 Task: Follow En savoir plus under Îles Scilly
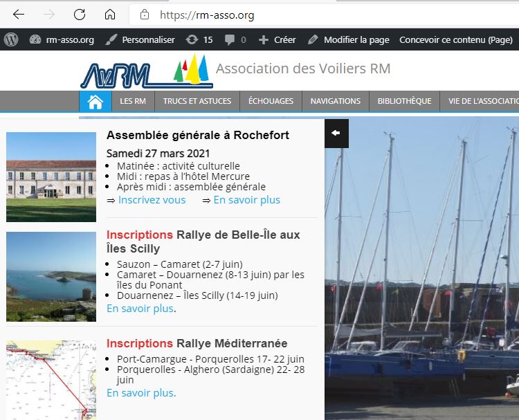(x=140, y=309)
